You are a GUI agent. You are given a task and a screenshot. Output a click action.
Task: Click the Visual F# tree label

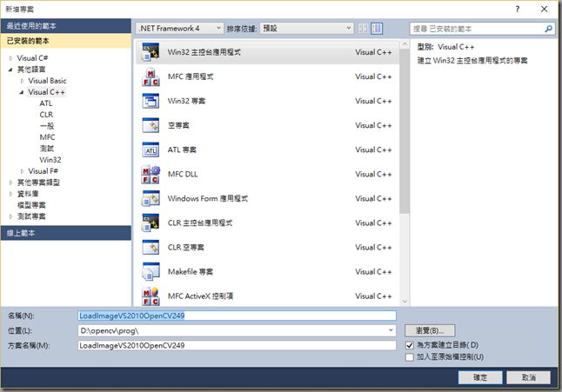click(x=43, y=171)
